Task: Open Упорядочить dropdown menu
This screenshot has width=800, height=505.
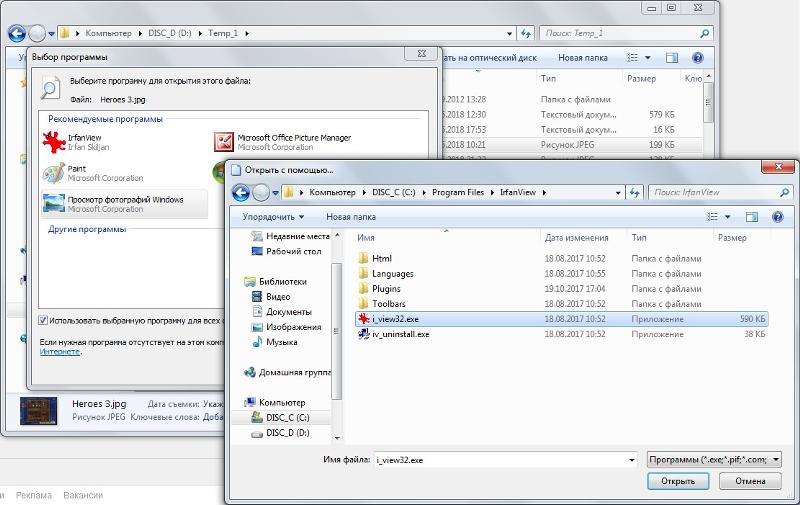Action: tap(273, 217)
